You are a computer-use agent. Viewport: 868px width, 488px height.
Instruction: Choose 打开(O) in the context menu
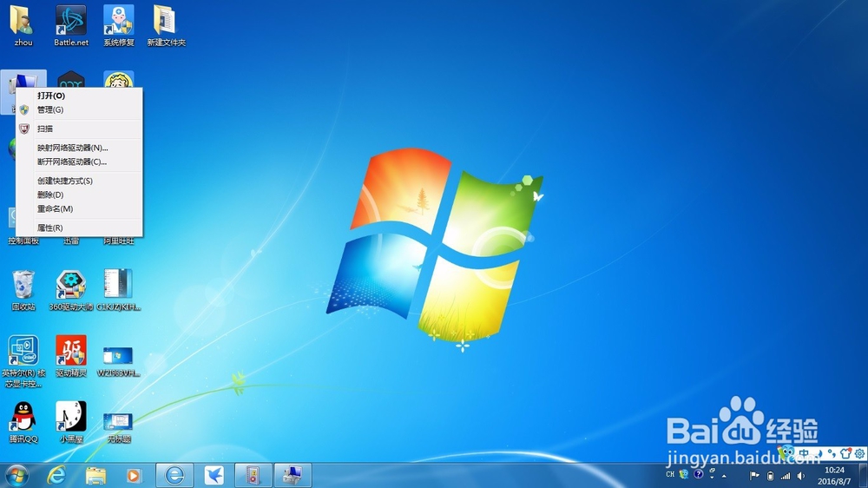tap(79, 96)
